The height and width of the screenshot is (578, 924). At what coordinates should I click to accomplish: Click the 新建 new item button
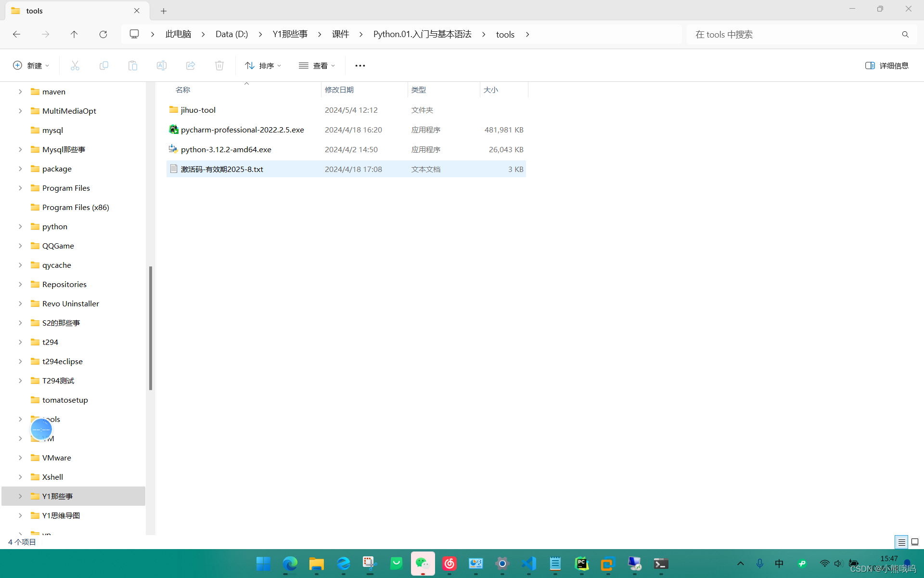tap(31, 66)
